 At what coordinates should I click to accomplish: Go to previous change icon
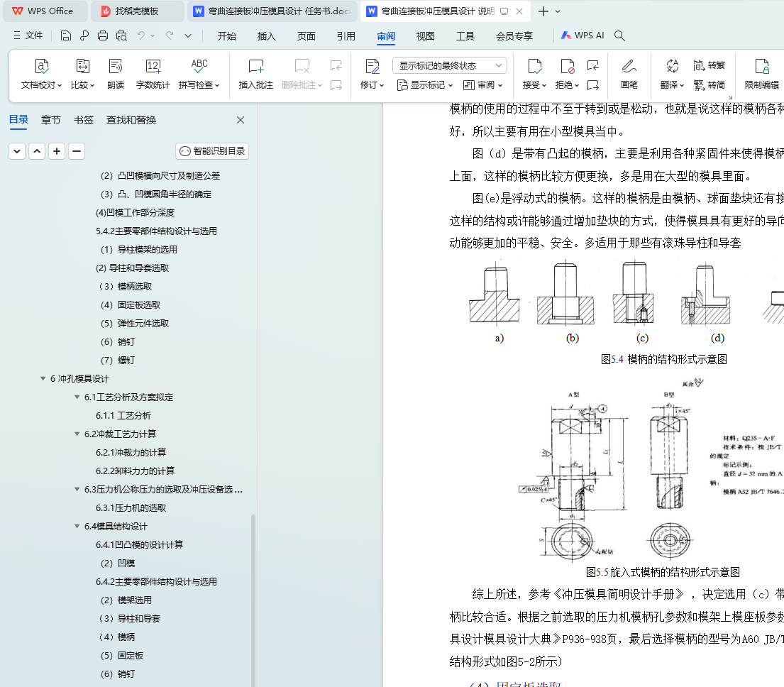point(593,65)
